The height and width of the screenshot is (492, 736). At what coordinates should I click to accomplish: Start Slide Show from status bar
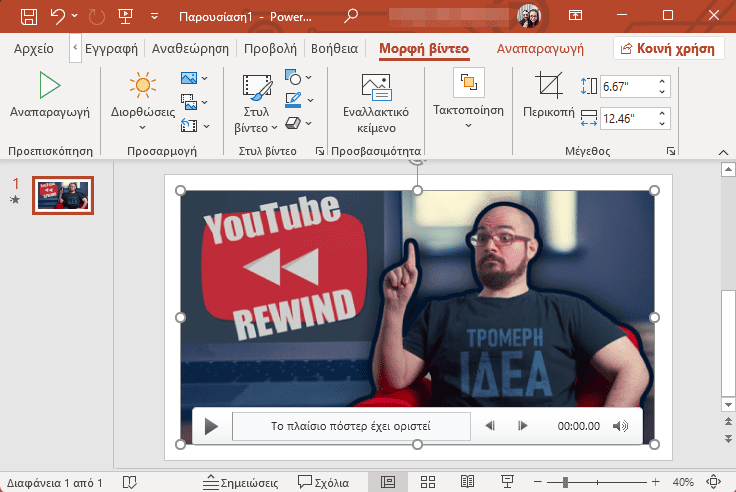507,482
